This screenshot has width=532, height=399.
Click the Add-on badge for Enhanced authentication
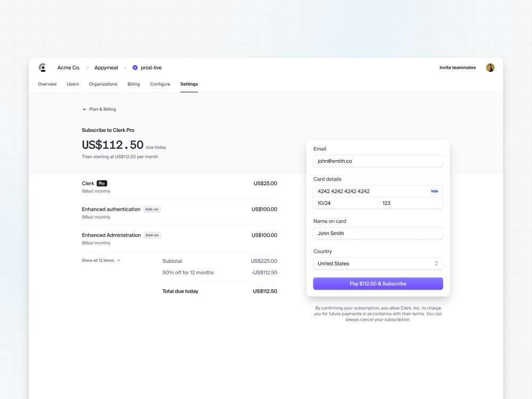pyautogui.click(x=152, y=209)
